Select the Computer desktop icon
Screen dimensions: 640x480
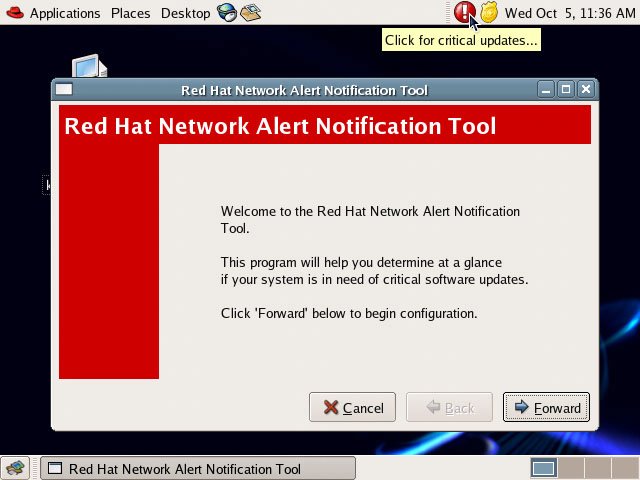(x=90, y=66)
